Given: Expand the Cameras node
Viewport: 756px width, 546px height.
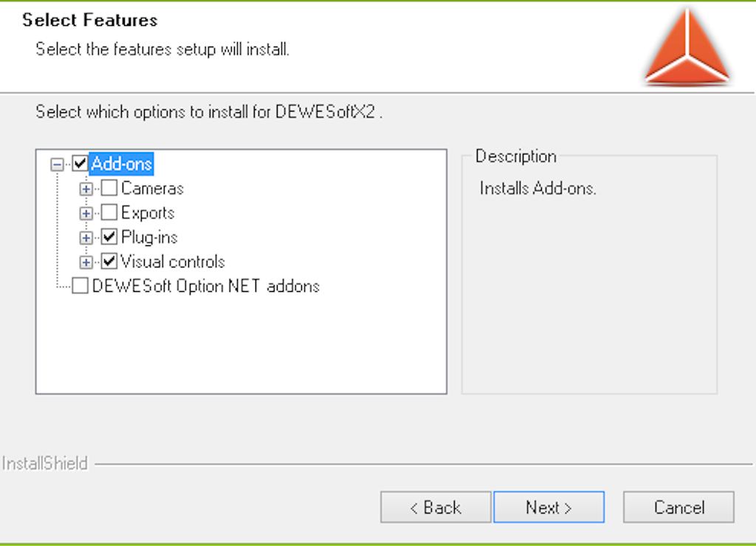Looking at the screenshot, I should [86, 189].
